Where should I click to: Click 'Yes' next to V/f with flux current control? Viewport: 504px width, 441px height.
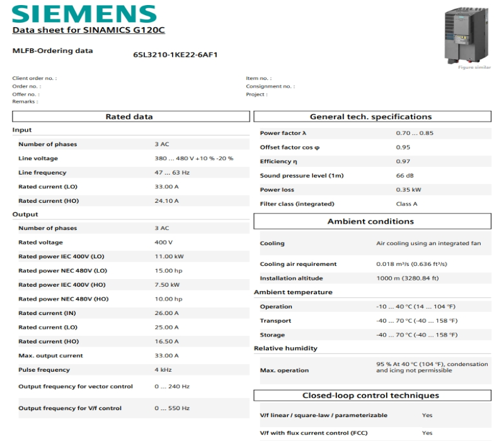click(427, 433)
